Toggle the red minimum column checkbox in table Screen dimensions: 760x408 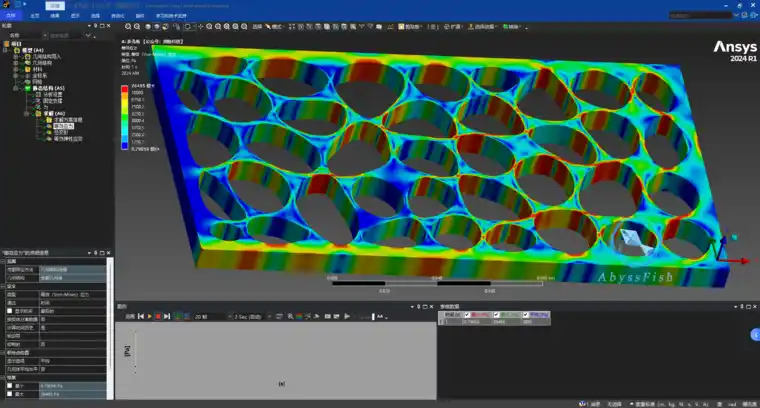click(x=467, y=315)
